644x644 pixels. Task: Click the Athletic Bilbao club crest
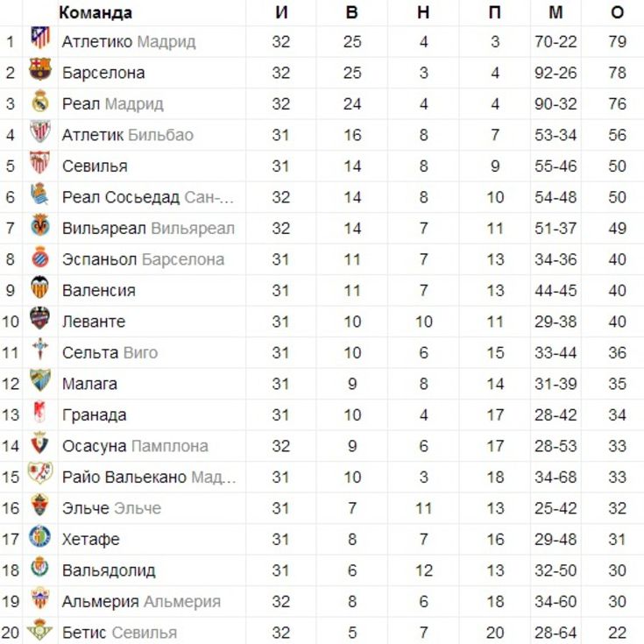tap(40, 131)
